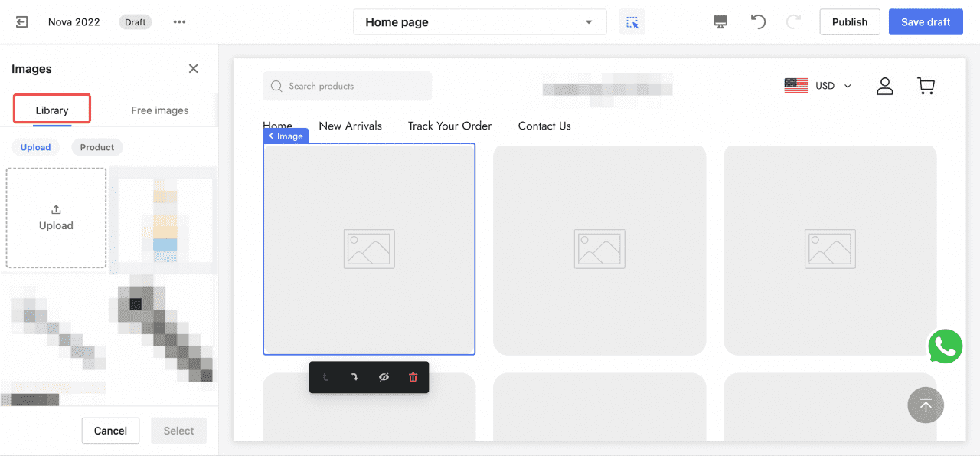Switch to desktop preview icon
Image resolution: width=980 pixels, height=456 pixels.
pyautogui.click(x=720, y=22)
